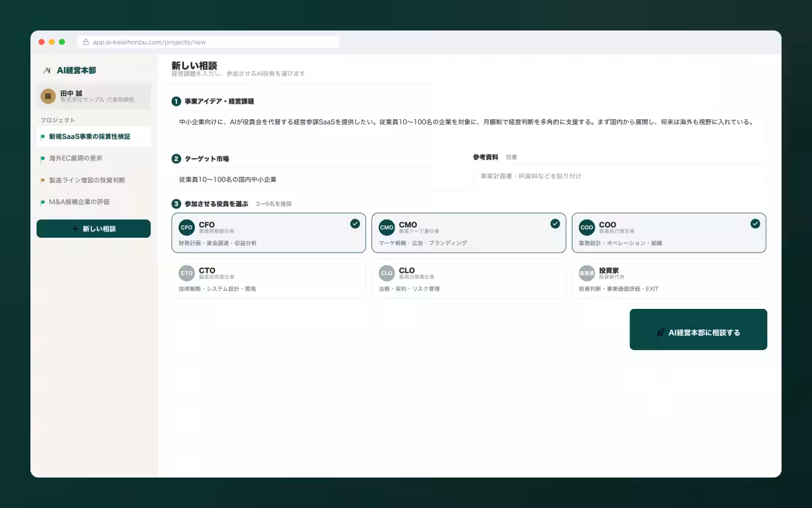This screenshot has height=508, width=812.
Task: Click the plus icon on 新しい相談 button
Action: click(75, 229)
